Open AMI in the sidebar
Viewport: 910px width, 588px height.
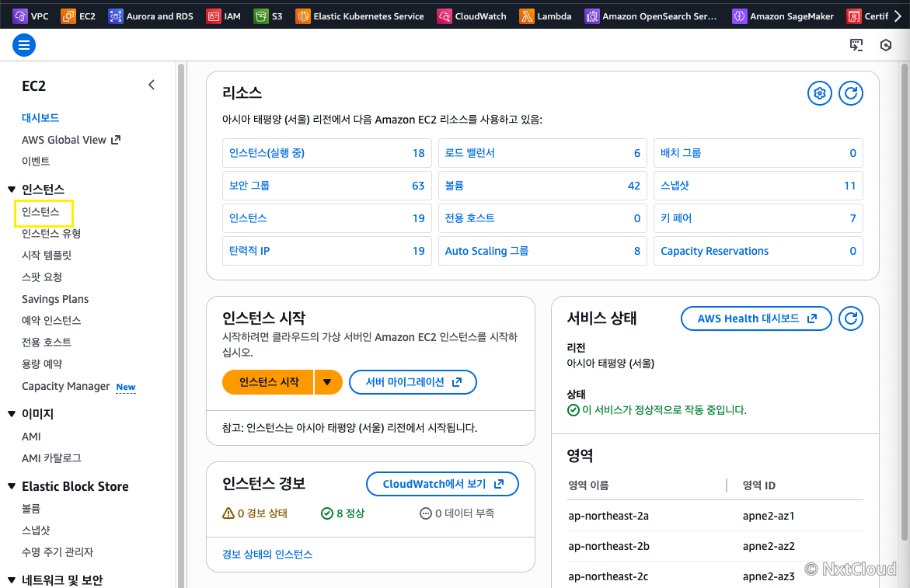coord(31,437)
